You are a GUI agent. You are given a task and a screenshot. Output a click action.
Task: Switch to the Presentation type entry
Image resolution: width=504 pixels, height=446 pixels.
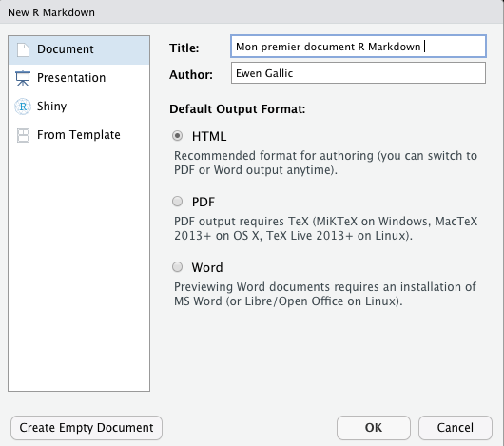[79, 78]
